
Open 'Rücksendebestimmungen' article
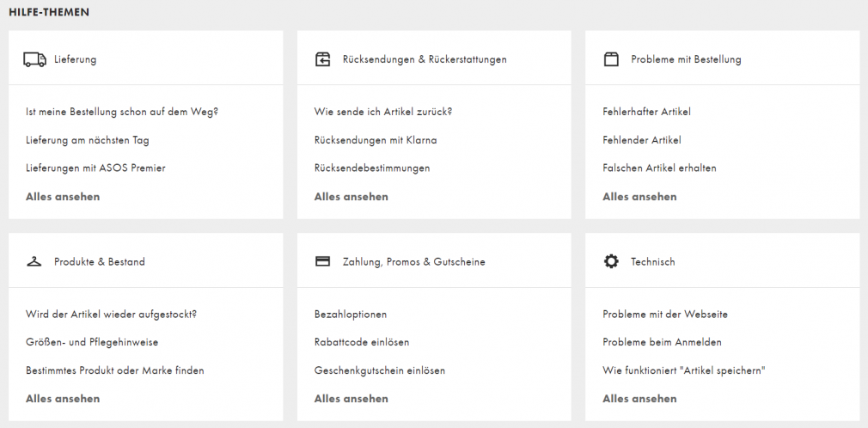click(372, 168)
